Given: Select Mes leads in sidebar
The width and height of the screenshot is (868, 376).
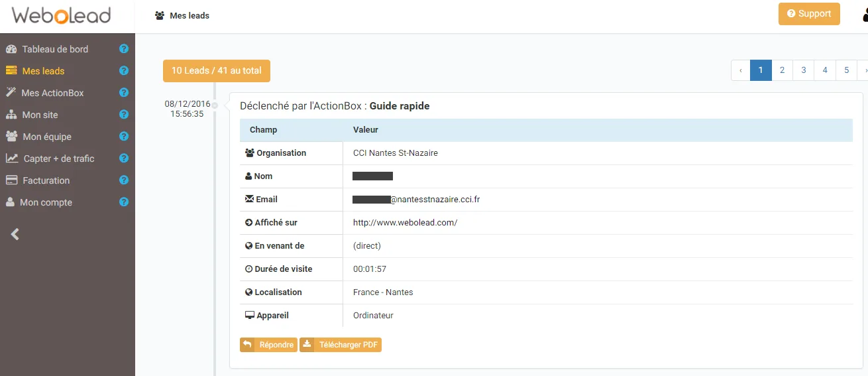Looking at the screenshot, I should [x=43, y=71].
